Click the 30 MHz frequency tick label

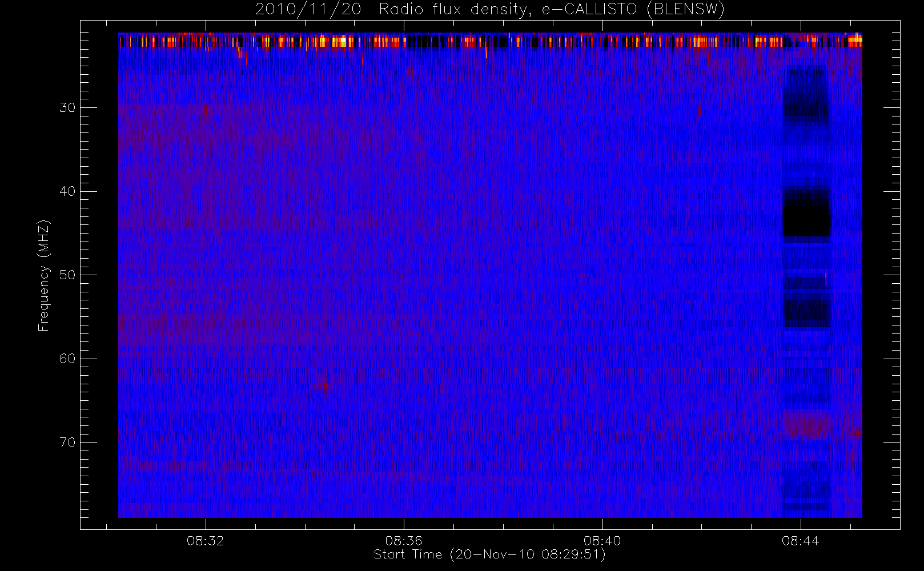tap(67, 108)
